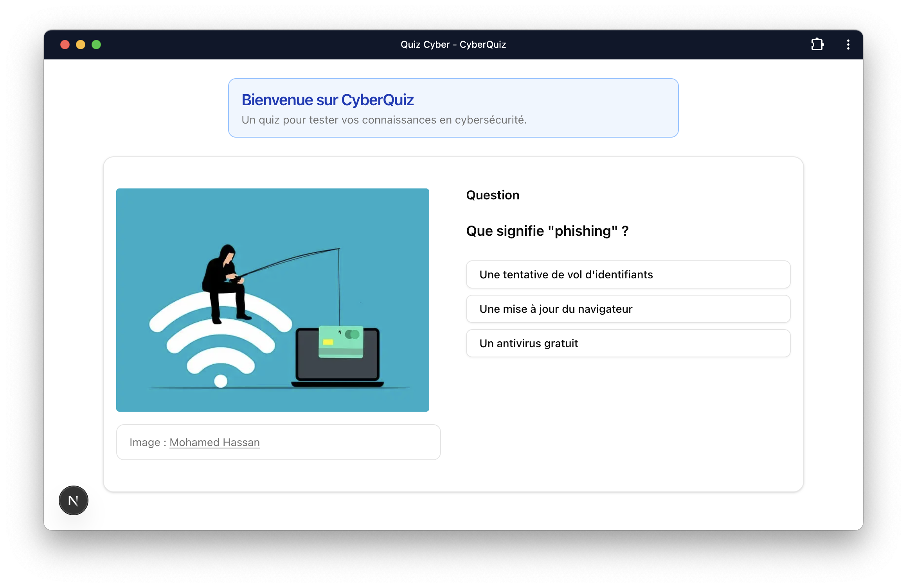Click the green maximize window button

click(x=96, y=45)
